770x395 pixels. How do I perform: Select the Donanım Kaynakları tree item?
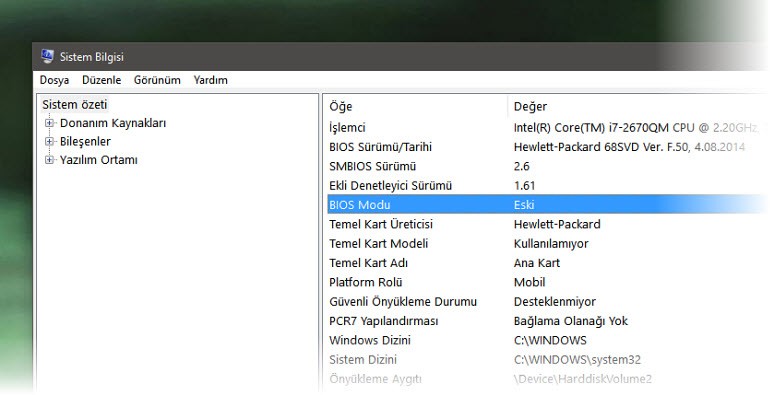click(x=113, y=123)
